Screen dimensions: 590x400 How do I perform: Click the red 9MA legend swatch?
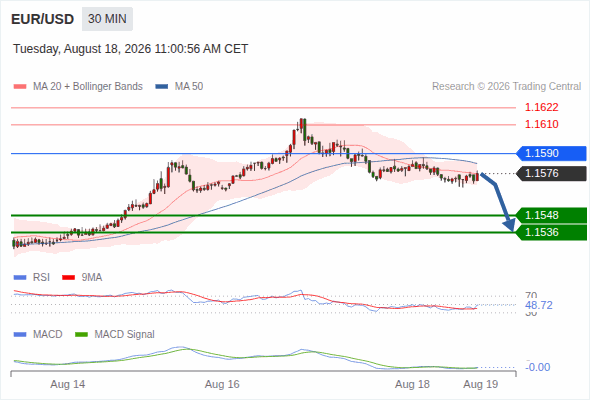[x=68, y=278]
